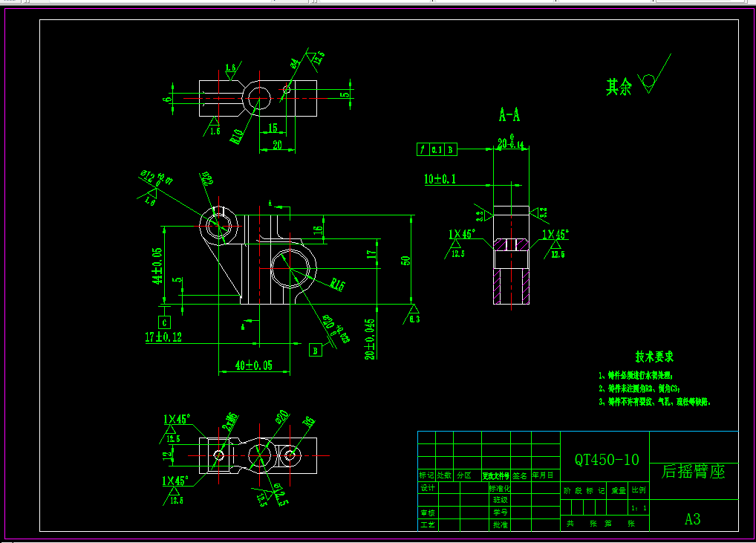Select the 50 overall height dimension

[x=406, y=261]
